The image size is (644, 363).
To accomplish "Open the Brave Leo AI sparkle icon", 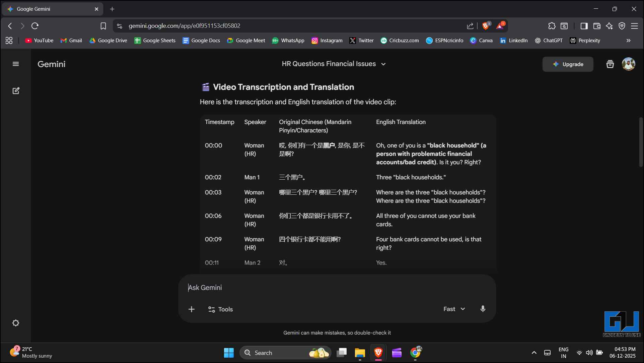I will coord(609,26).
